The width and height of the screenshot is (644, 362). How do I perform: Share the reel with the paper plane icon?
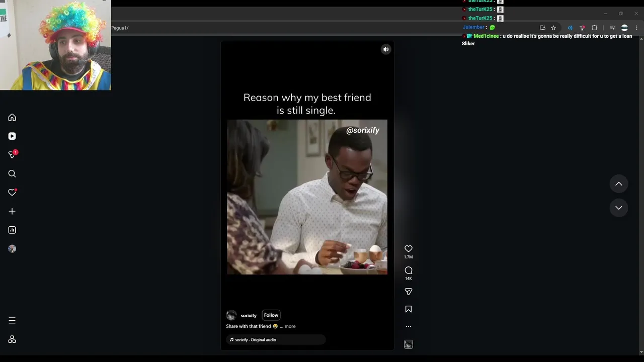409,292
